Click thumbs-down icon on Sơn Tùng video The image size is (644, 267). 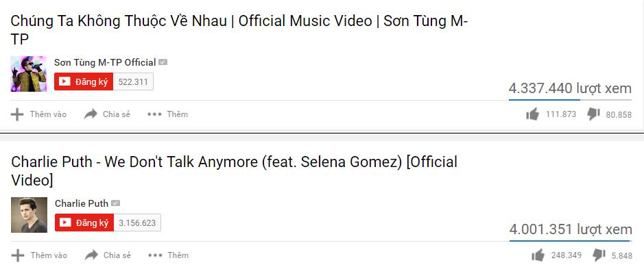[593, 114]
